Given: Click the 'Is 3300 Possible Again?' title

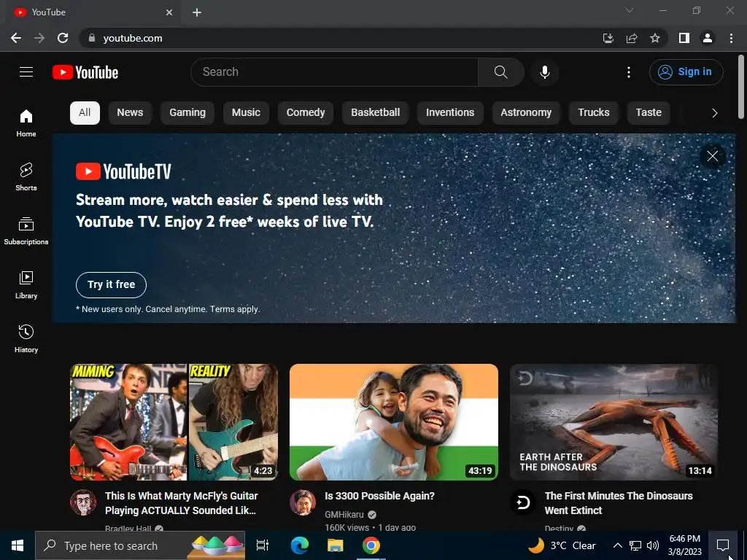Looking at the screenshot, I should pyautogui.click(x=379, y=496).
